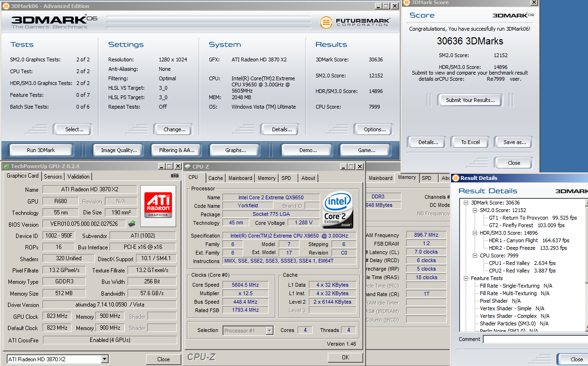Click GPU-Z Name field ATI Radeon HD 3870 X2
Viewport: 588px width, 366px height.
pyautogui.click(x=90, y=189)
